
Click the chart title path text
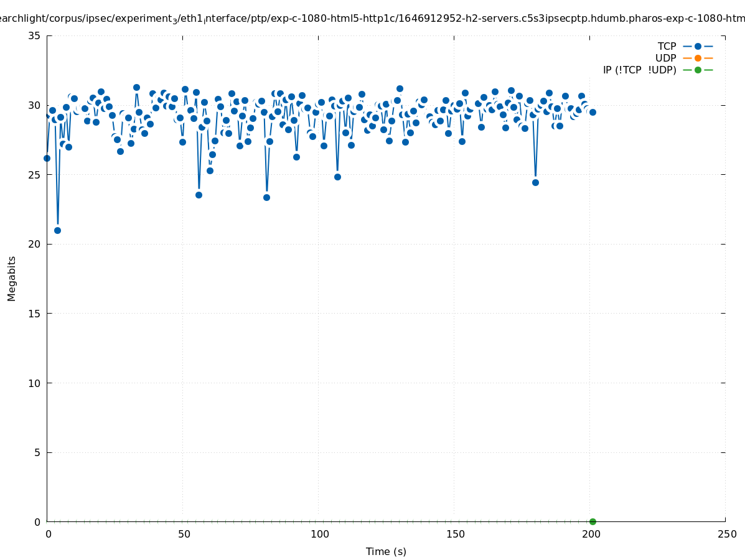click(x=372, y=19)
